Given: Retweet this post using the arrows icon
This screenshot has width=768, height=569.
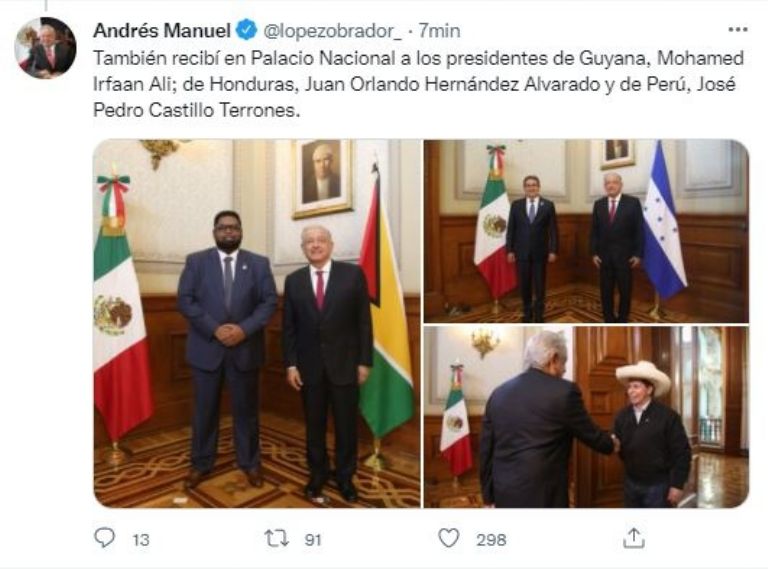Looking at the screenshot, I should 276,538.
